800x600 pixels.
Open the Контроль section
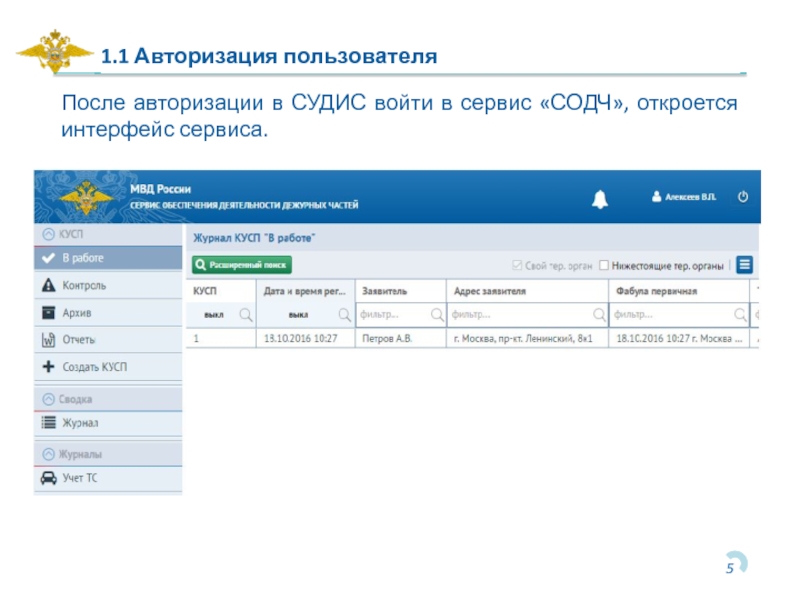[108, 285]
